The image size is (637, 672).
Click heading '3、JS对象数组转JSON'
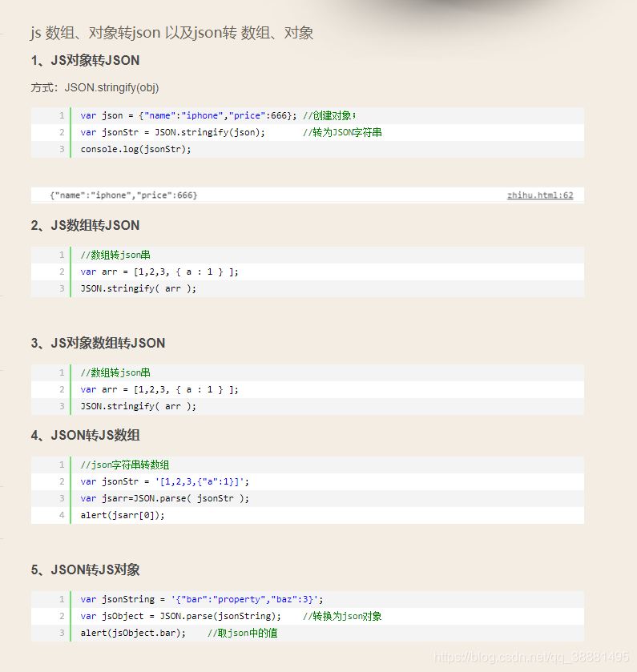98,344
